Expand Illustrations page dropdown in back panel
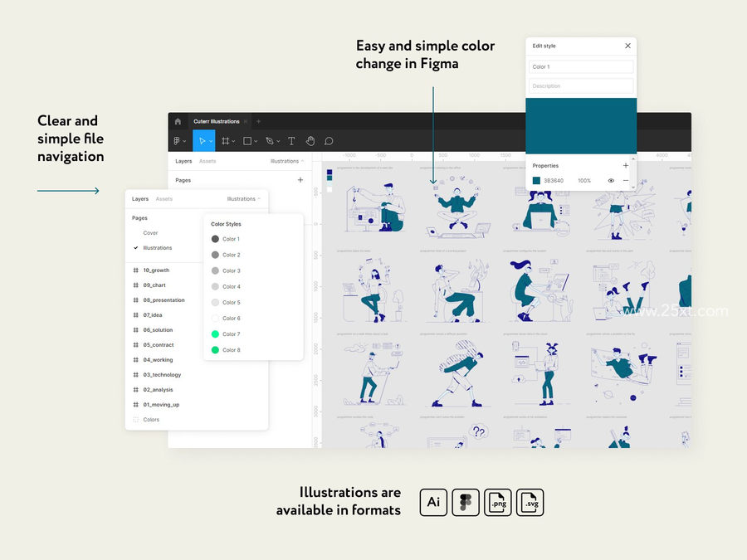This screenshot has height=560, width=747. click(x=287, y=161)
